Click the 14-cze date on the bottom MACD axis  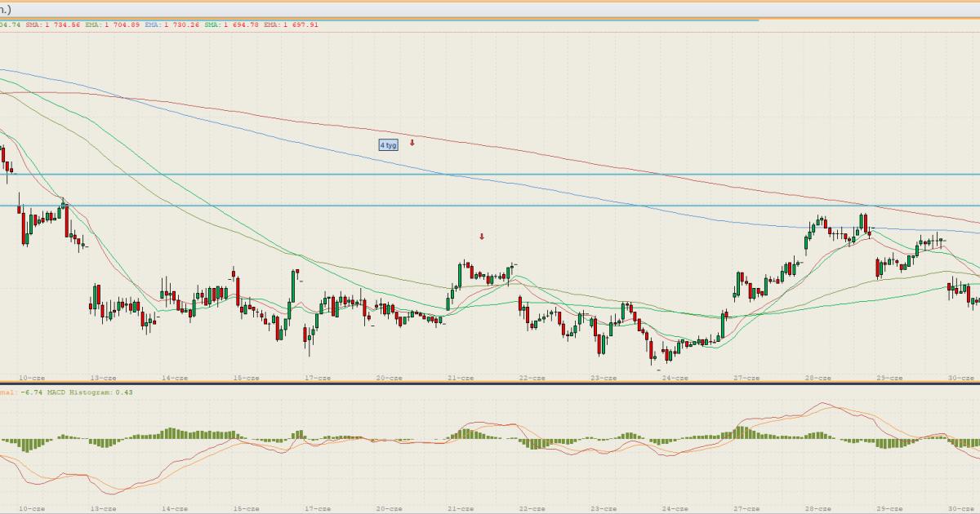coord(175,508)
